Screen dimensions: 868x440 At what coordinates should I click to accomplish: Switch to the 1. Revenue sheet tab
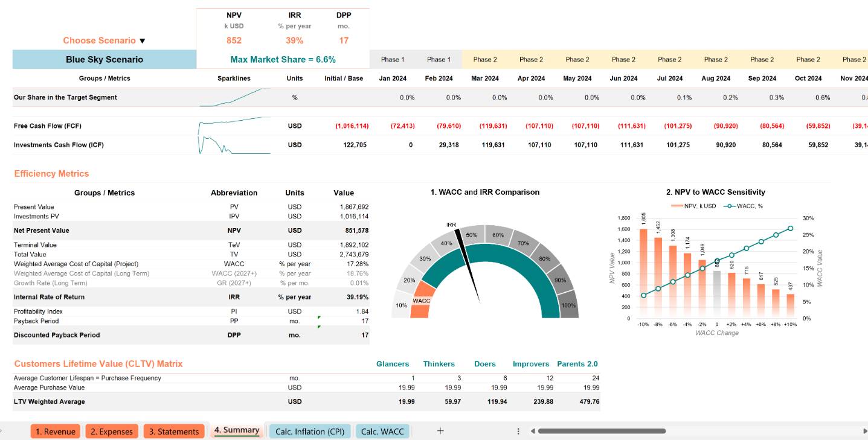pyautogui.click(x=56, y=431)
